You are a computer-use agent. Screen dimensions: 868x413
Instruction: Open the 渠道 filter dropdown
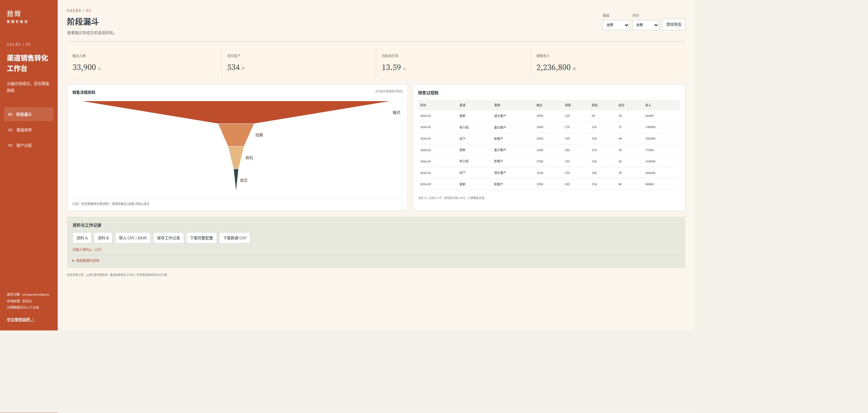pos(616,25)
